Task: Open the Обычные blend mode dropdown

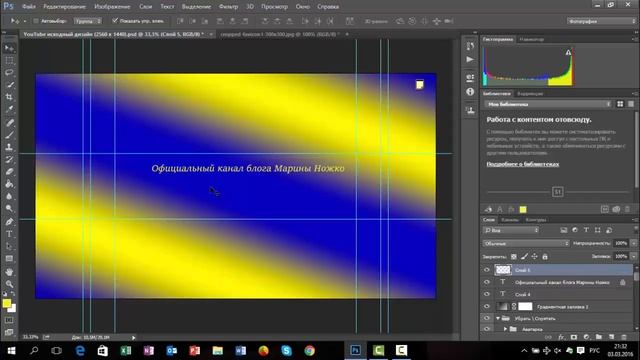Action: 526,243
